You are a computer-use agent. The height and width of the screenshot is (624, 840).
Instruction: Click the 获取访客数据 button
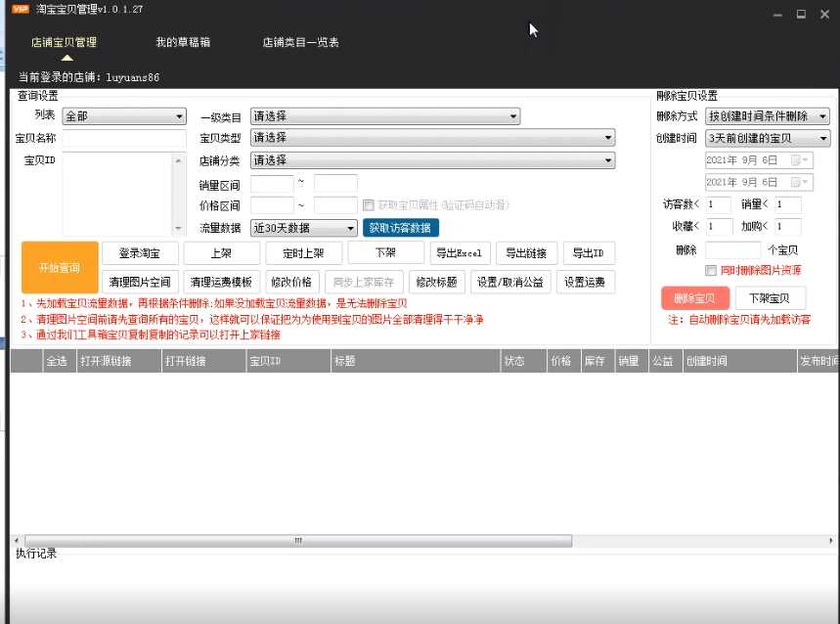400,228
